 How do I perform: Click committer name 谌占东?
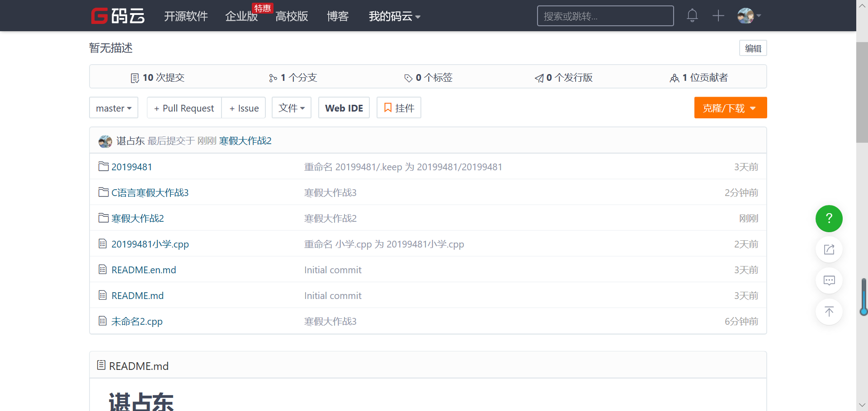(x=131, y=141)
